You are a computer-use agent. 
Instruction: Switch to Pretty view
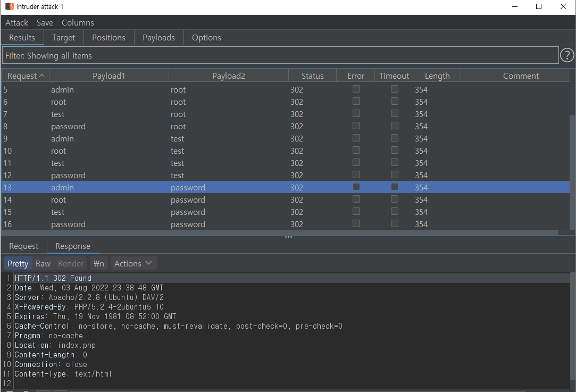[x=18, y=263]
